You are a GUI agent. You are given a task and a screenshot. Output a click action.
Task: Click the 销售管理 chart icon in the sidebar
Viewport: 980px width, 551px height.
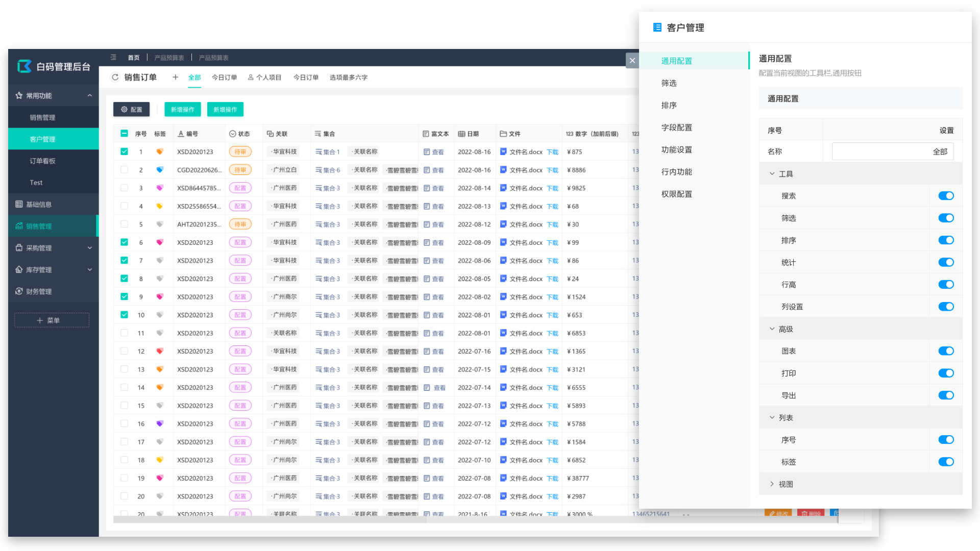coord(19,226)
